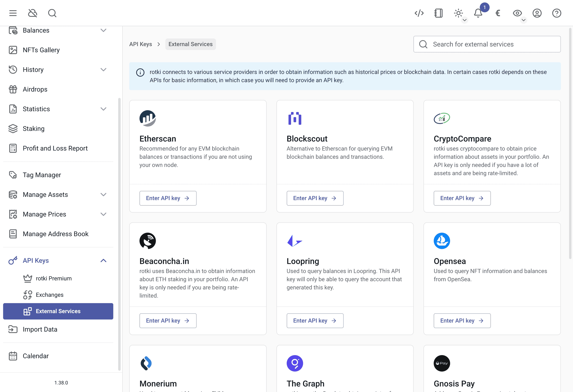Focus the external services search field
573x392 pixels.
coord(487,44)
